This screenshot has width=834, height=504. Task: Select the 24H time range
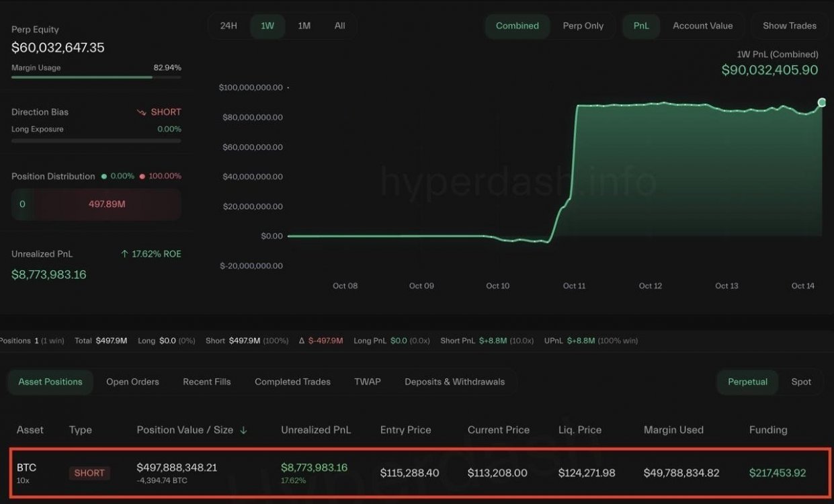click(228, 26)
